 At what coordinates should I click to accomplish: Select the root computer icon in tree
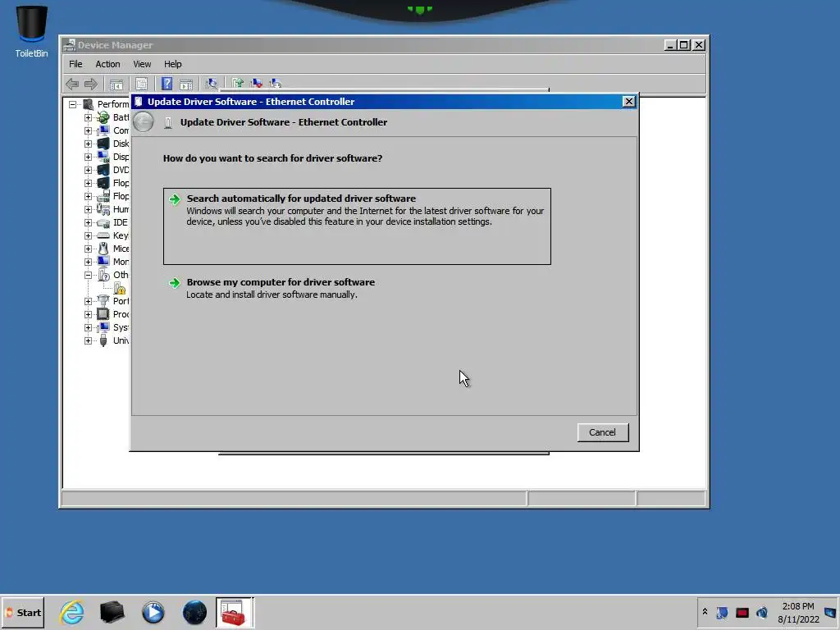click(x=88, y=104)
